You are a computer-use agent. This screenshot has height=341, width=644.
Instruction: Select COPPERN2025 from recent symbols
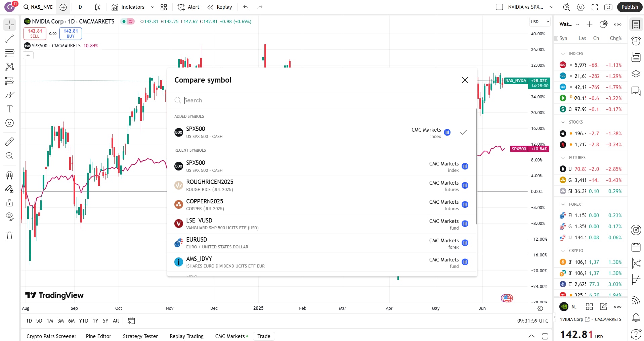[x=322, y=205]
